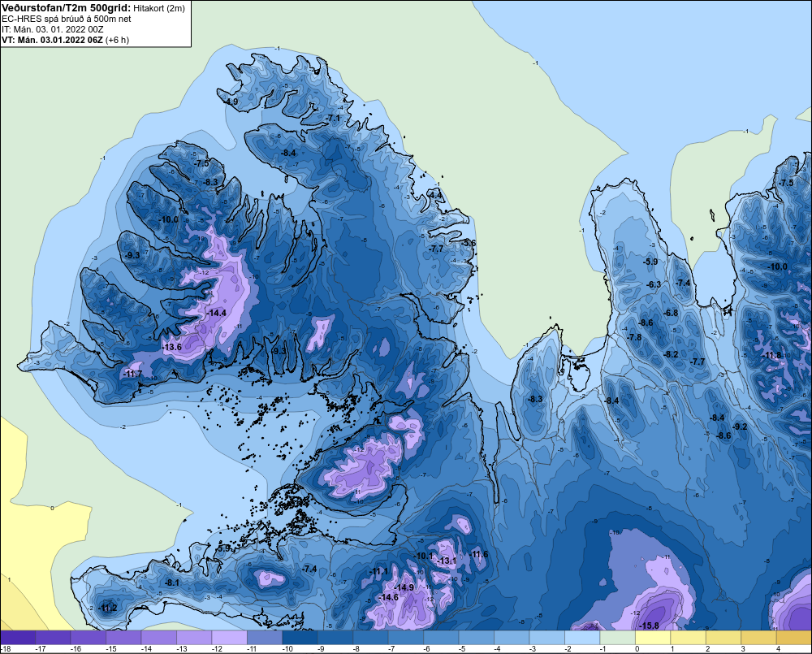This screenshot has width=812, height=654.
Task: Click the legend swatch between -12 and -11
Action: point(230,638)
